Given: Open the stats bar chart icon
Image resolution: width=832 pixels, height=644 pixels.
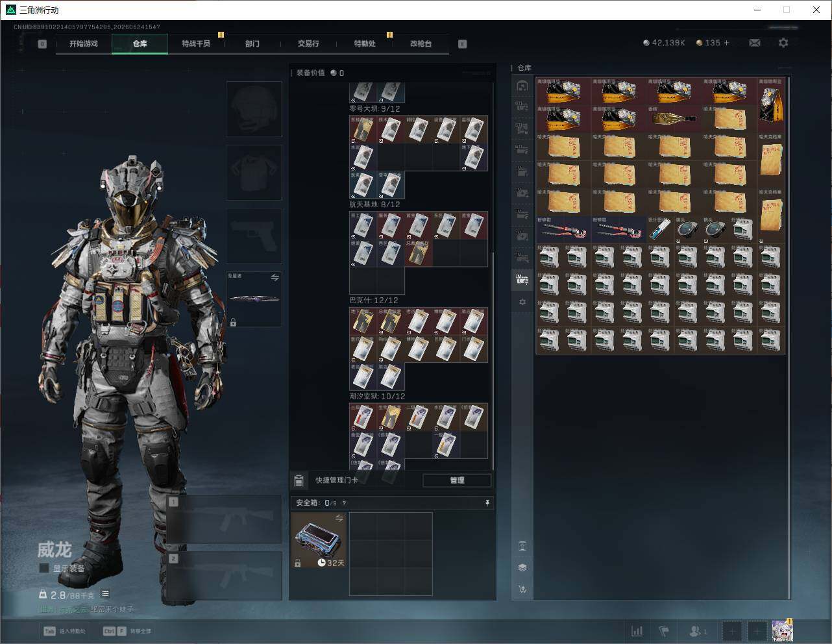Looking at the screenshot, I should (x=637, y=630).
